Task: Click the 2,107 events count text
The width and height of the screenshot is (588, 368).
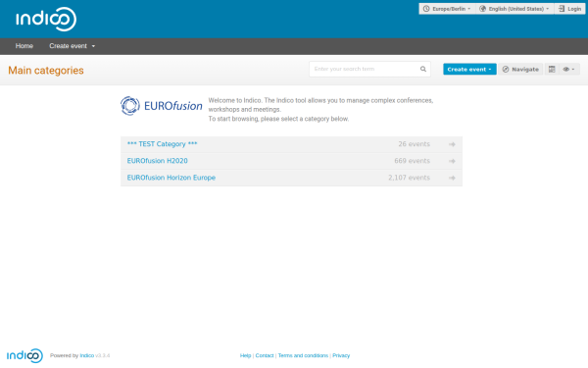Action: pyautogui.click(x=409, y=178)
